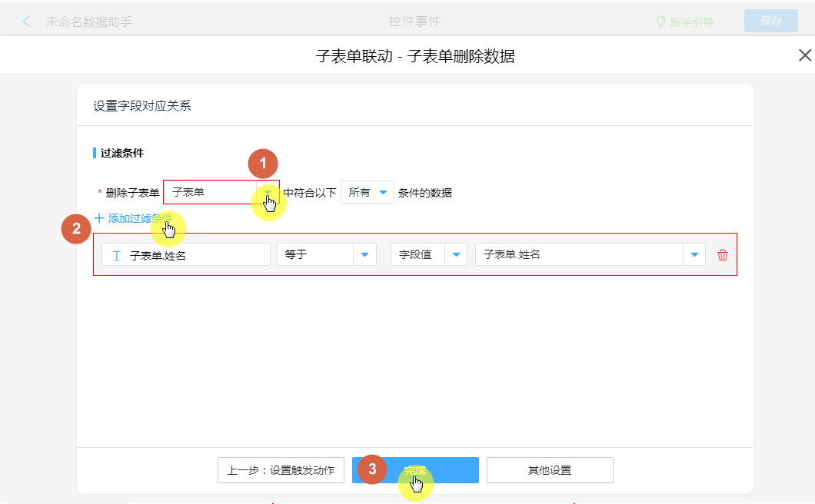Click the back arrow icon

point(27,22)
